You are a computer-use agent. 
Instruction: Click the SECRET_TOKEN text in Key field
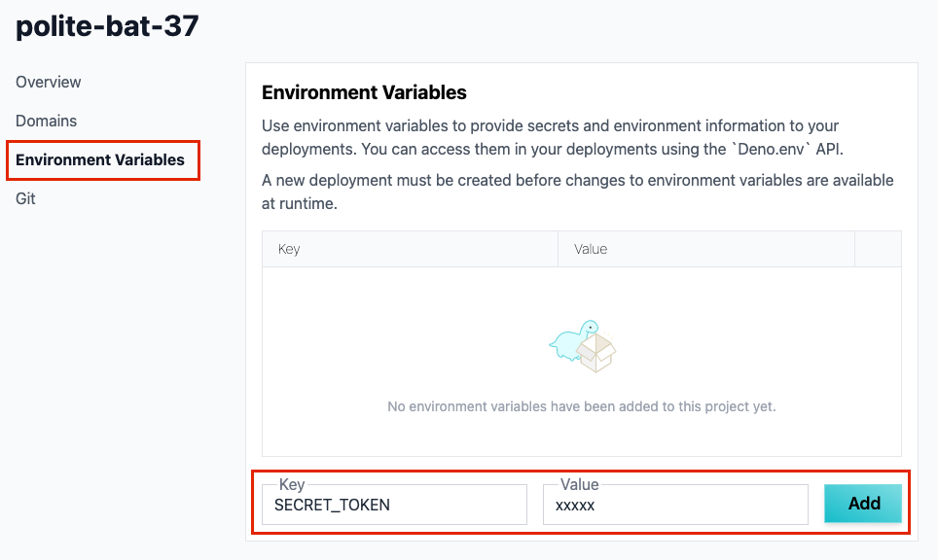332,505
